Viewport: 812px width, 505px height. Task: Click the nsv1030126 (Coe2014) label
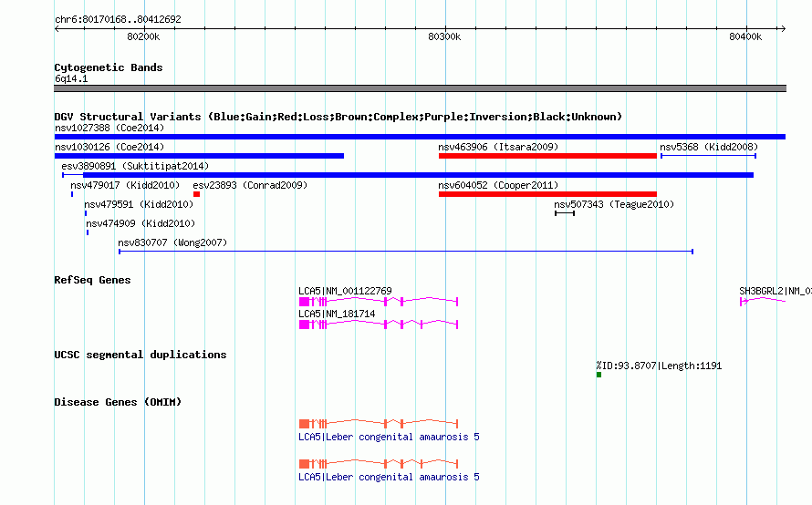click(x=109, y=147)
